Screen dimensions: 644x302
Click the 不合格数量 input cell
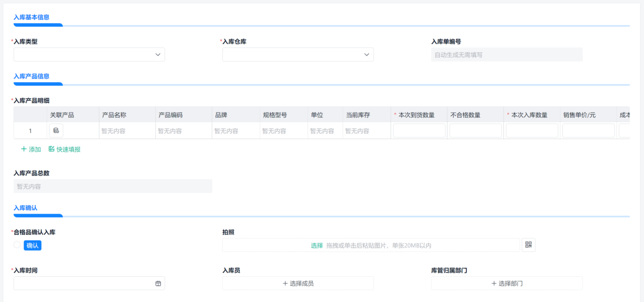475,131
